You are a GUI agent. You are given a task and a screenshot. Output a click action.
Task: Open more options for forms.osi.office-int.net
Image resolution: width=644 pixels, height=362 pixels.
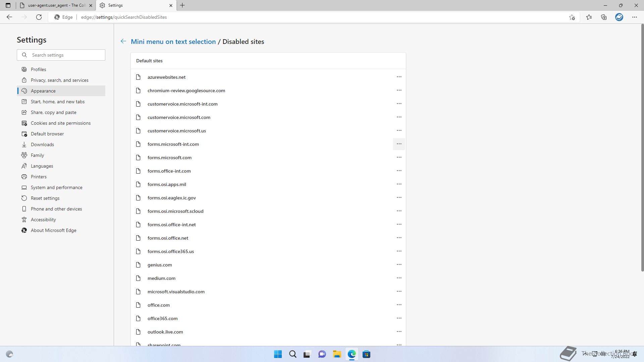pyautogui.click(x=399, y=224)
